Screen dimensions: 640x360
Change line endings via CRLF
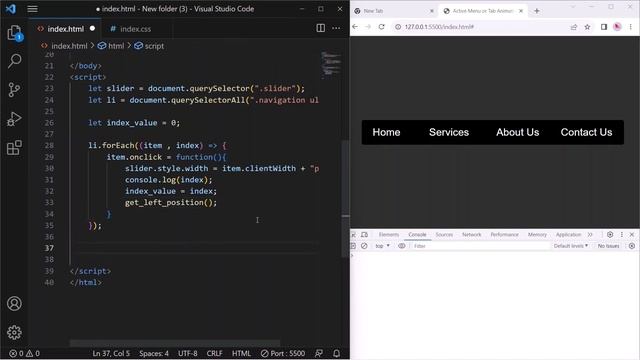[215, 353]
